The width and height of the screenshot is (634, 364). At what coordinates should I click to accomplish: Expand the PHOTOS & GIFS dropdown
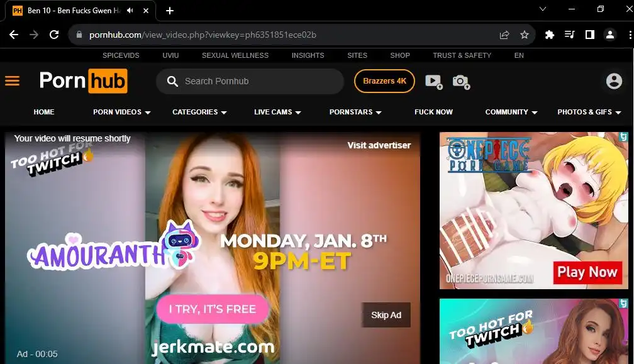[589, 112]
